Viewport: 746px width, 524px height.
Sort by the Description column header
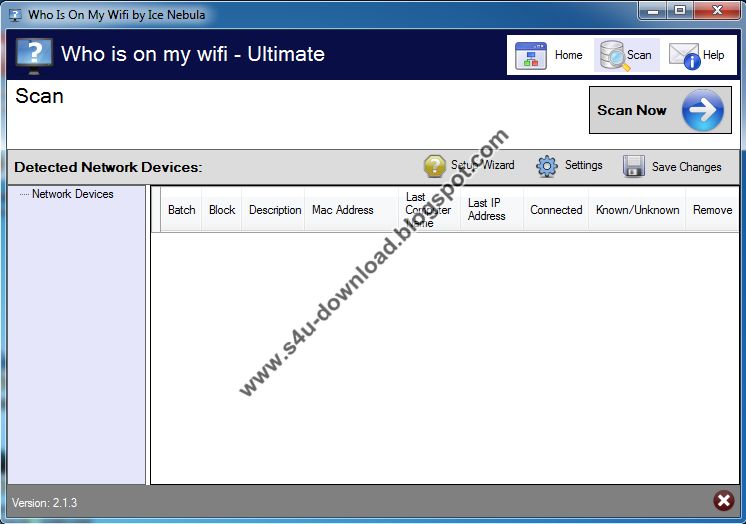(x=275, y=210)
